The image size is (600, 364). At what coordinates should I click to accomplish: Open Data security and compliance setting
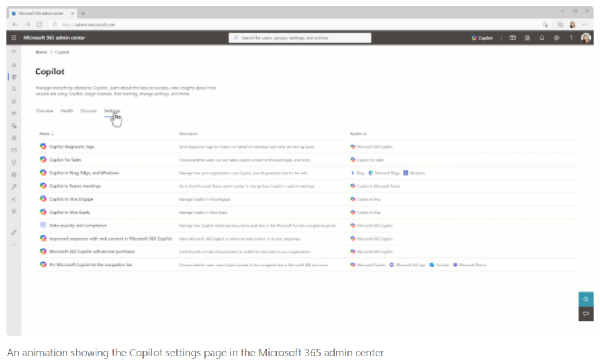click(78, 225)
